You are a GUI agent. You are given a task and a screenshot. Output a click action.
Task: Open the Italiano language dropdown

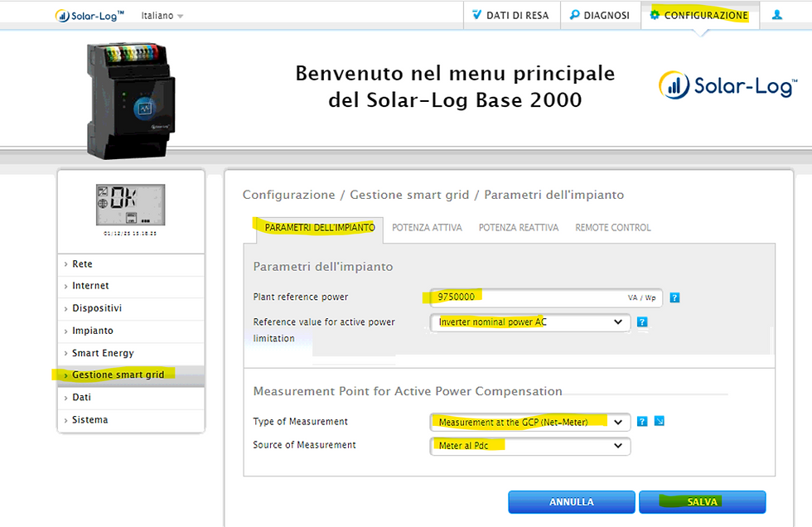click(x=162, y=16)
